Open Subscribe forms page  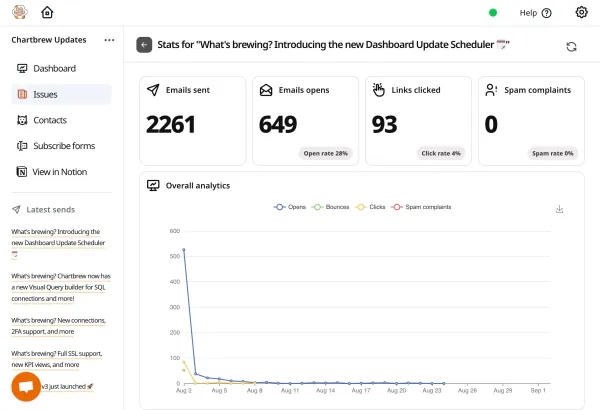(61, 146)
